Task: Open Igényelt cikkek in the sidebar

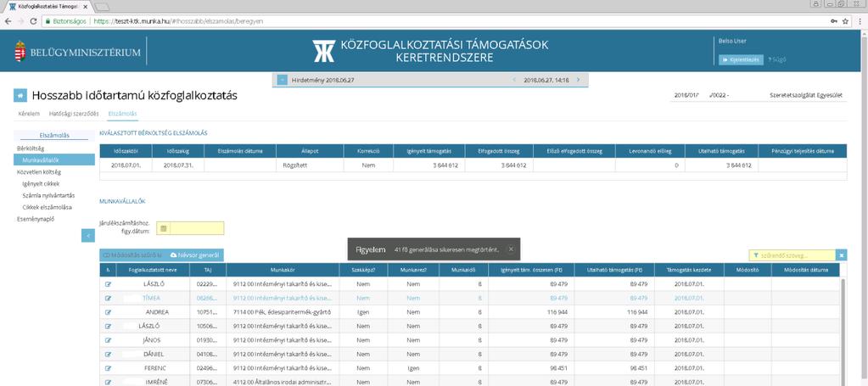Action: [41, 183]
